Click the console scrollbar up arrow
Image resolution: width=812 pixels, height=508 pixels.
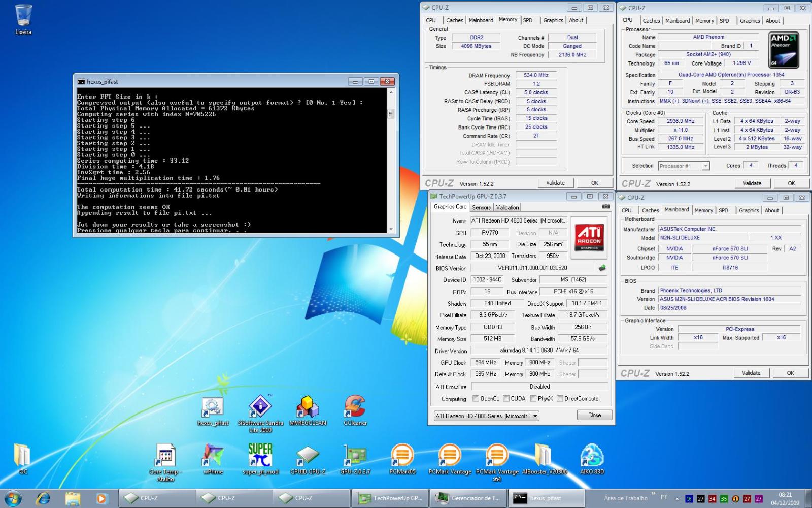click(391, 93)
